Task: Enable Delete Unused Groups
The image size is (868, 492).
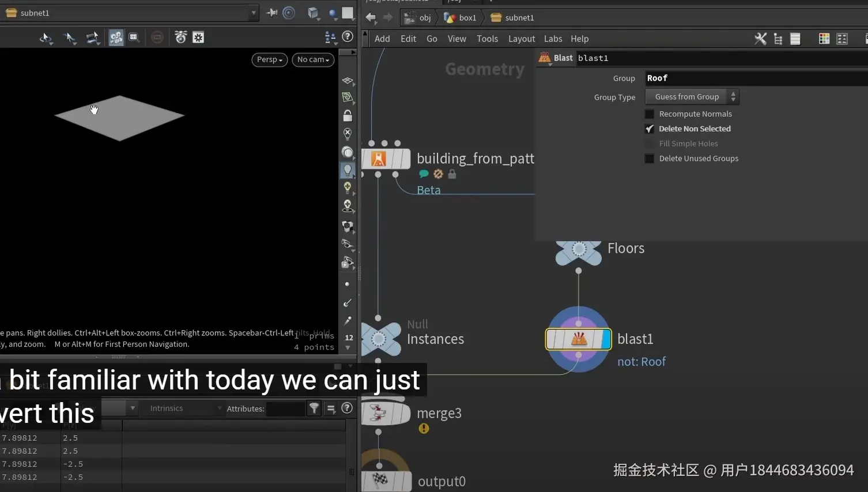Action: [650, 158]
